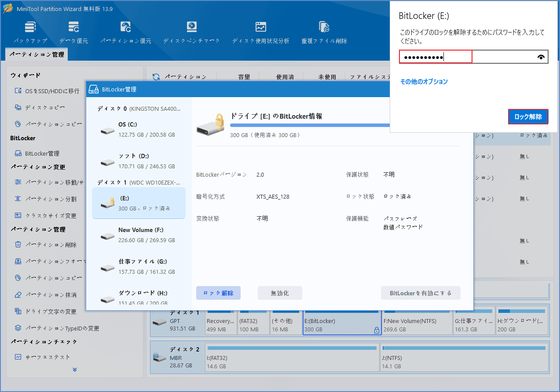
Task: Click the ドライブ文字の変更 icon
Action: coord(18,311)
